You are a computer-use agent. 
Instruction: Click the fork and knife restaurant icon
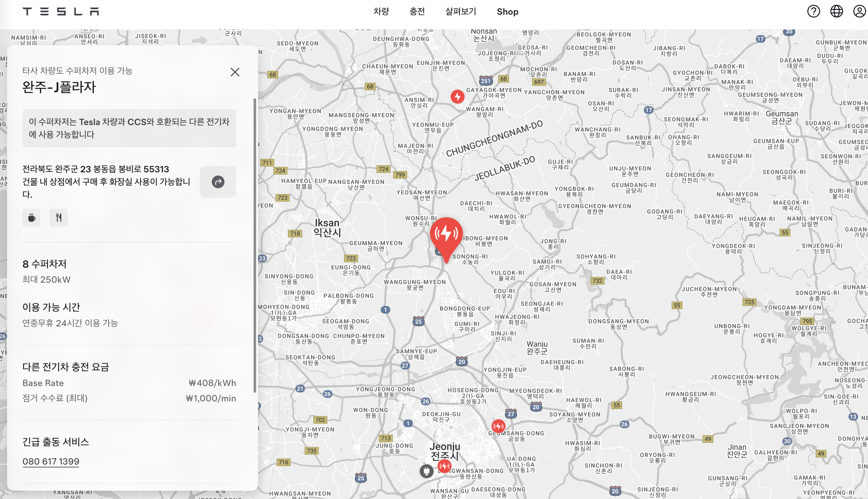pyautogui.click(x=59, y=217)
